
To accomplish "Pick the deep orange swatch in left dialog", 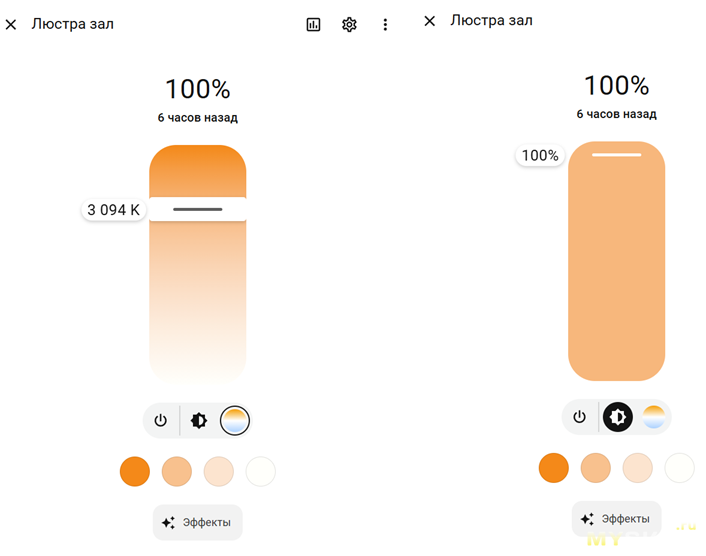I will click(x=135, y=471).
